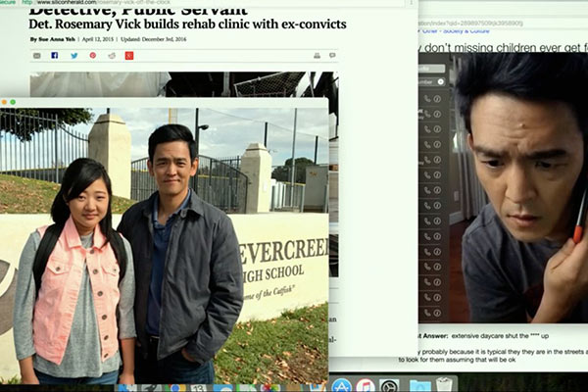Click the answers page address bar
The width and height of the screenshot is (588, 392).
click(x=503, y=24)
